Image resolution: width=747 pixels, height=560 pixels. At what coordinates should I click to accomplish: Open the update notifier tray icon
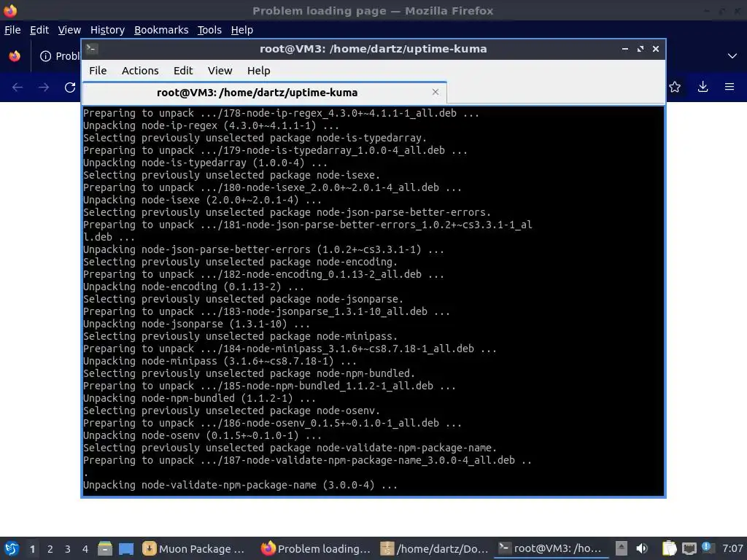[x=707, y=548]
